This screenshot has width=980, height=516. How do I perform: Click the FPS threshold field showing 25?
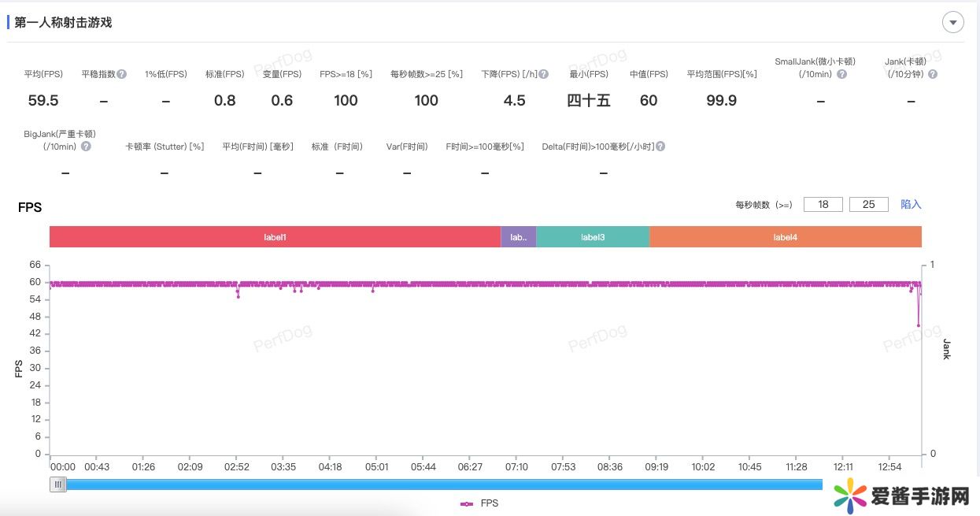(x=868, y=204)
